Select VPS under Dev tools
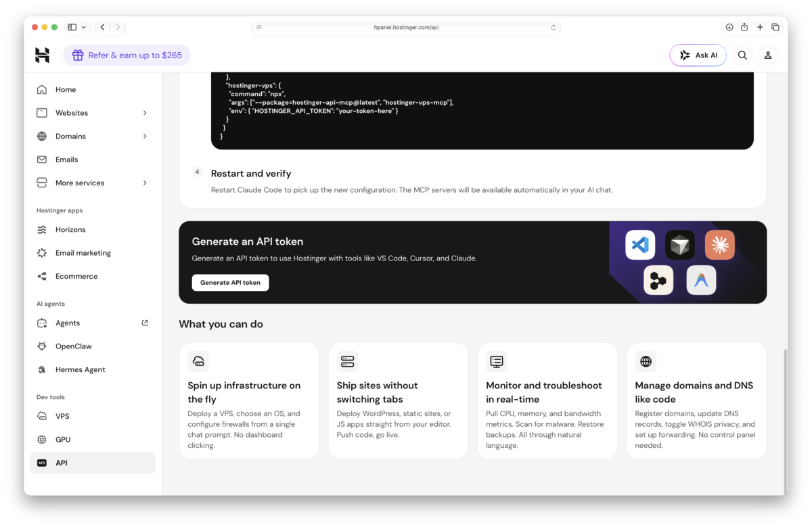Image resolution: width=812 pixels, height=527 pixels. 93,416
